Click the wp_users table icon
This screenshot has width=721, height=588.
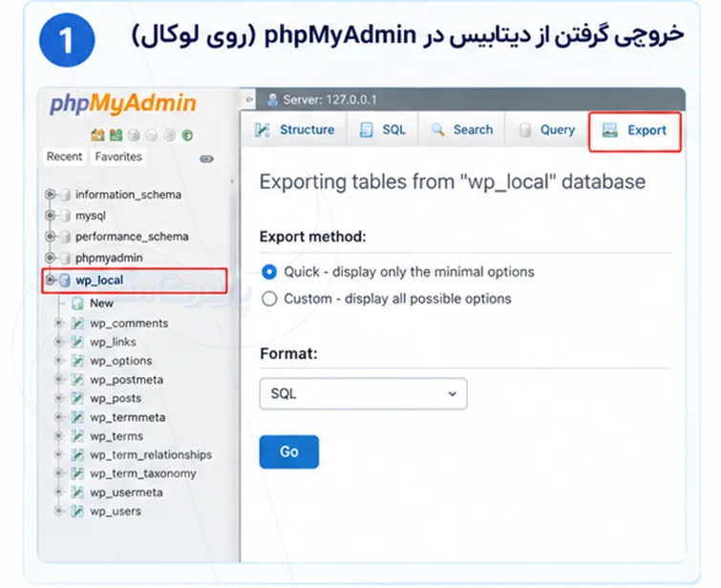(x=77, y=512)
